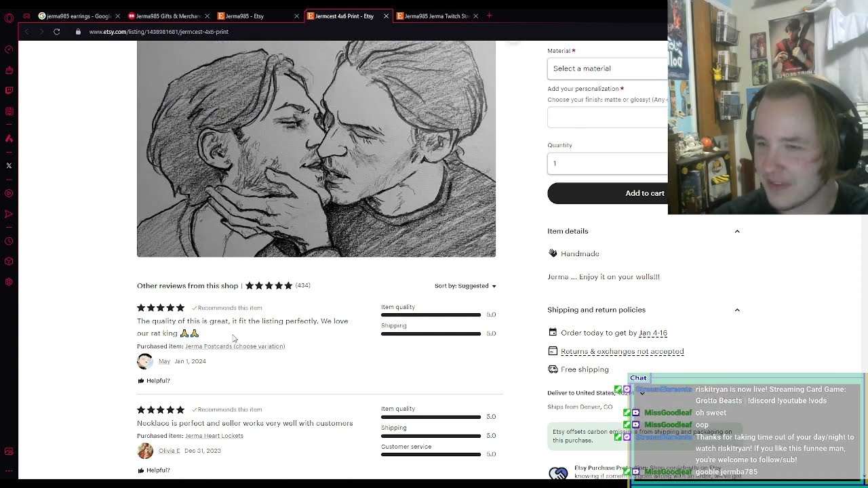Mark May's review as Helpful
868x488 pixels.
[x=154, y=381]
